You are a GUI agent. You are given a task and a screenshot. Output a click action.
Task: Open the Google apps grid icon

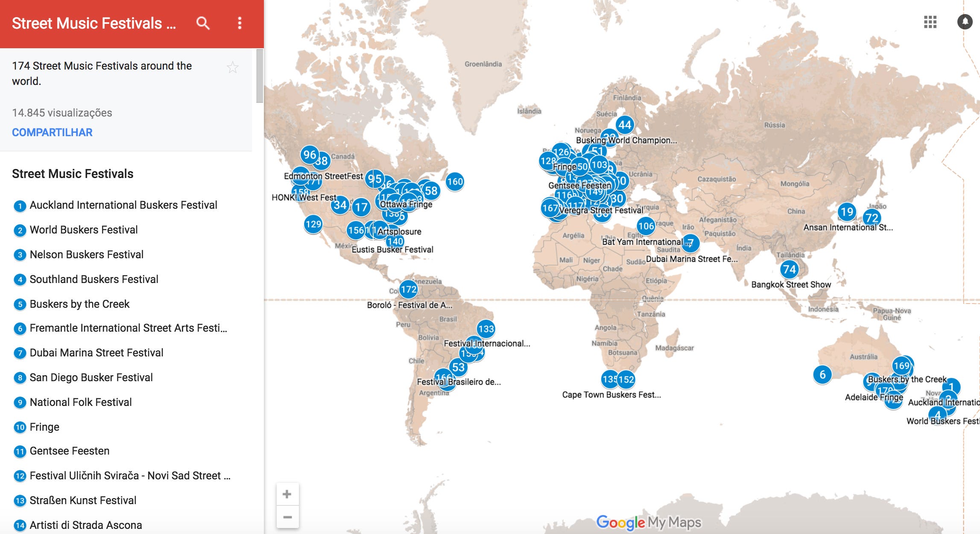tap(930, 22)
